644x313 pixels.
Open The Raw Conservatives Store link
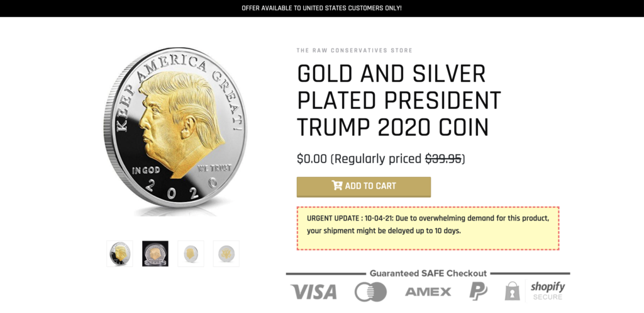pyautogui.click(x=355, y=50)
